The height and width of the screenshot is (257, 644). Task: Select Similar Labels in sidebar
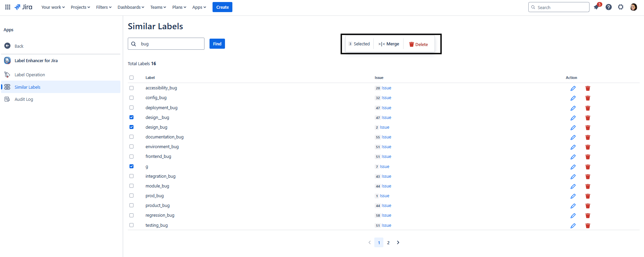61,87
